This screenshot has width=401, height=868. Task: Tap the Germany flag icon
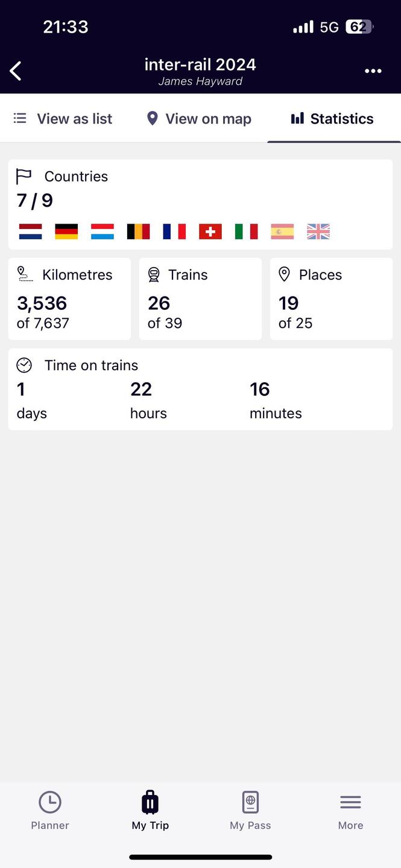click(x=66, y=231)
